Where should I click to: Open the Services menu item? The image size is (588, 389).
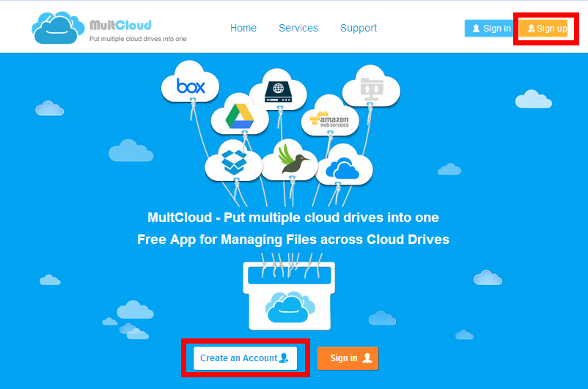(298, 28)
